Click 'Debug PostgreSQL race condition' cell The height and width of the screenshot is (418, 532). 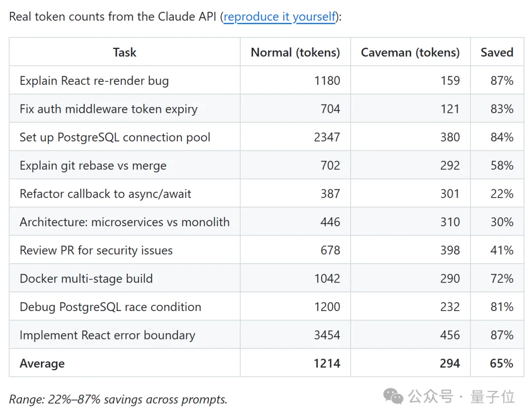coord(110,307)
